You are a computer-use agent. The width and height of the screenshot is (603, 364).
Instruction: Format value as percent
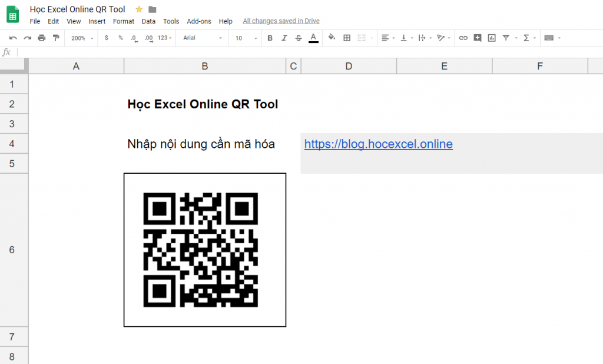tap(121, 38)
